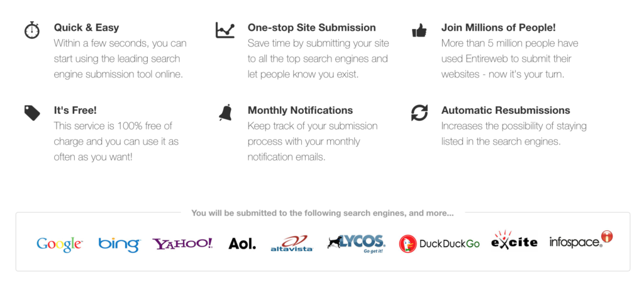This screenshot has width=644, height=285.
Task: Click the Join Millions of People! heading
Action: coord(499,28)
